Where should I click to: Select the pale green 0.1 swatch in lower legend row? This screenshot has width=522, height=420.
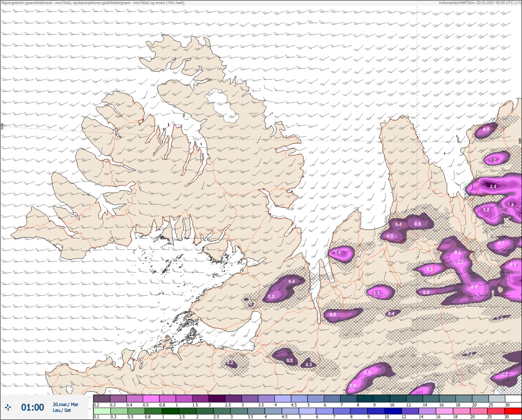coord(102,411)
